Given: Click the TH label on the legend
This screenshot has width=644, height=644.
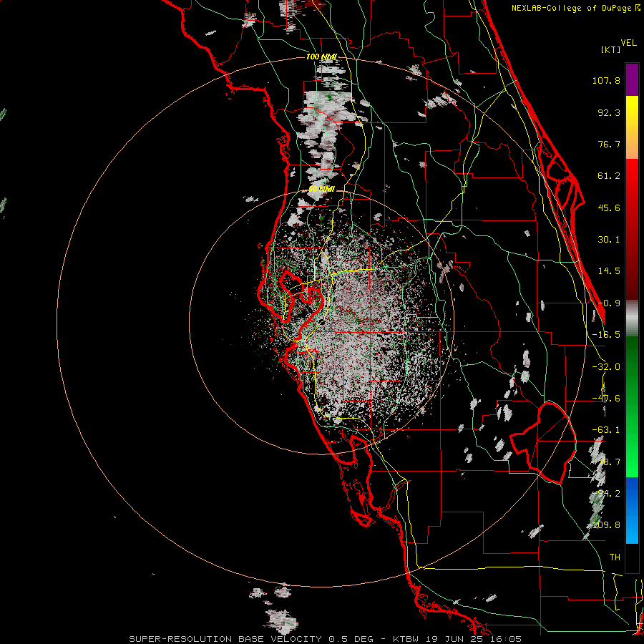Looking at the screenshot, I should click(x=615, y=557).
